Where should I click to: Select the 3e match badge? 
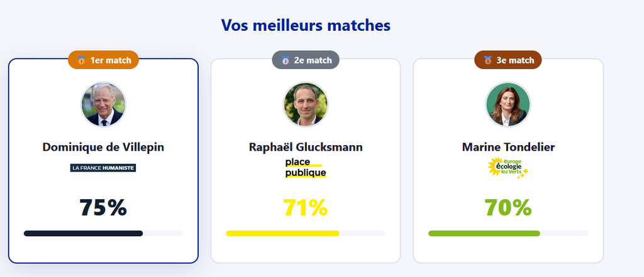coord(508,60)
